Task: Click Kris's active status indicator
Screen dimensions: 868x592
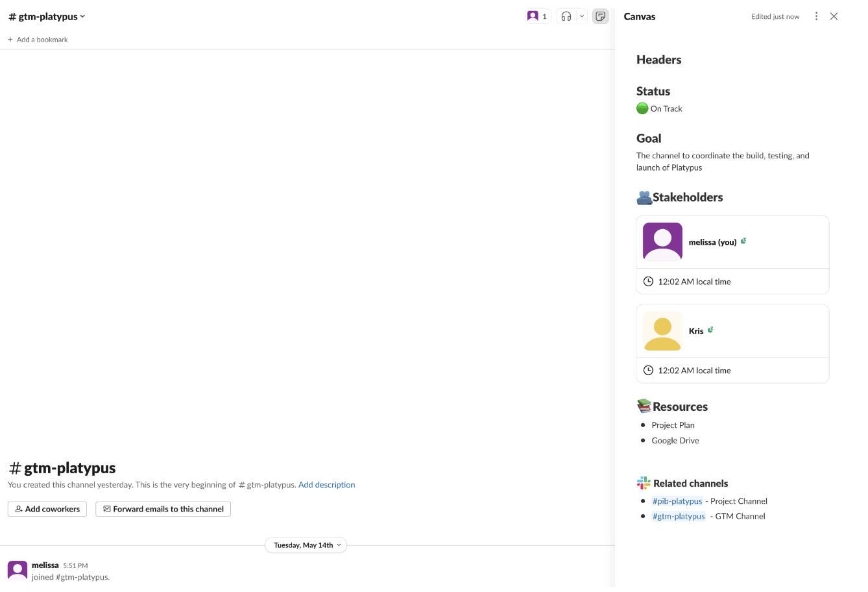Action: point(710,330)
